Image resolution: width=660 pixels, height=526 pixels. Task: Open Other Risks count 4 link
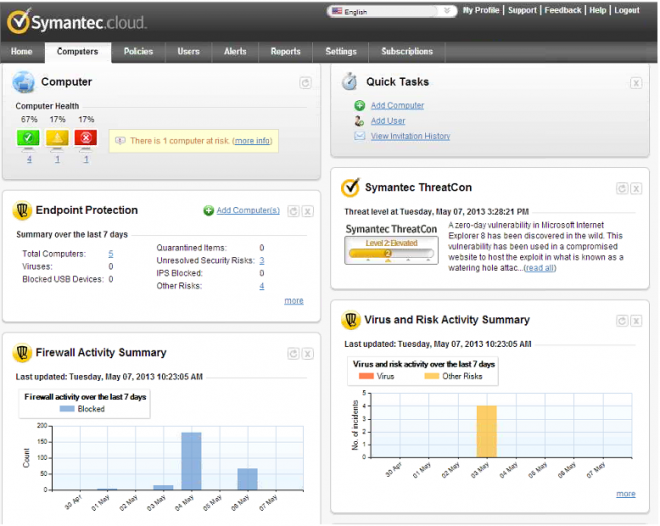(x=262, y=286)
